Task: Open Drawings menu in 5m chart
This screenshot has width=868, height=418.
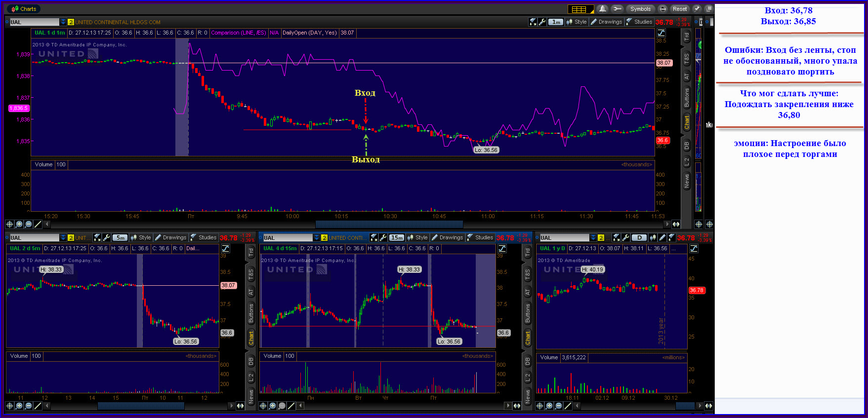Action: pyautogui.click(x=170, y=237)
